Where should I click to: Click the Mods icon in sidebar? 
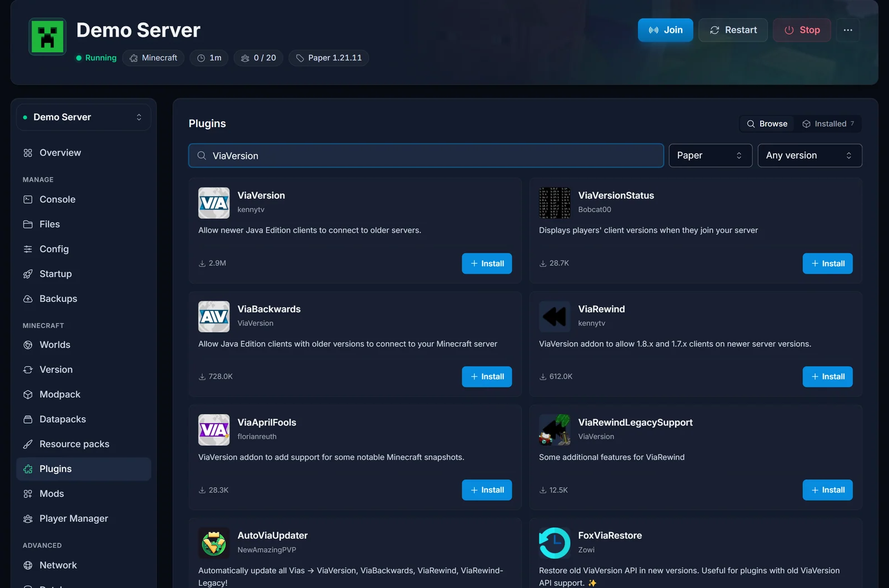(28, 494)
